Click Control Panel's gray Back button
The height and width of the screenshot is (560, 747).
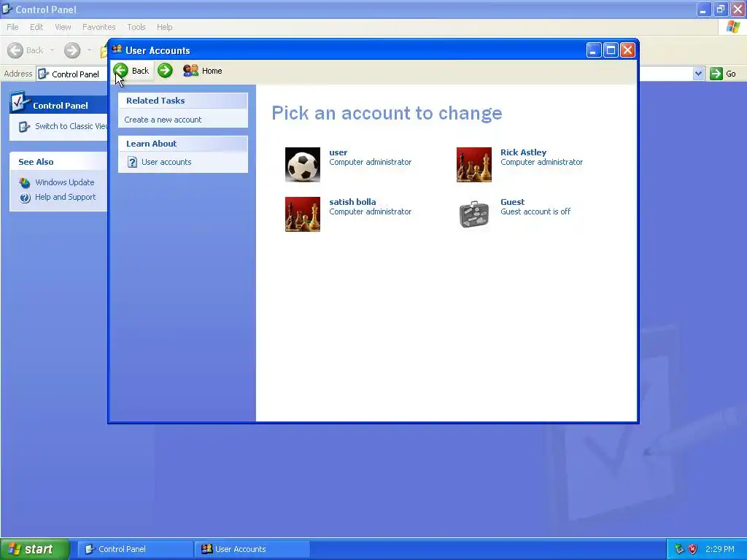click(x=26, y=50)
